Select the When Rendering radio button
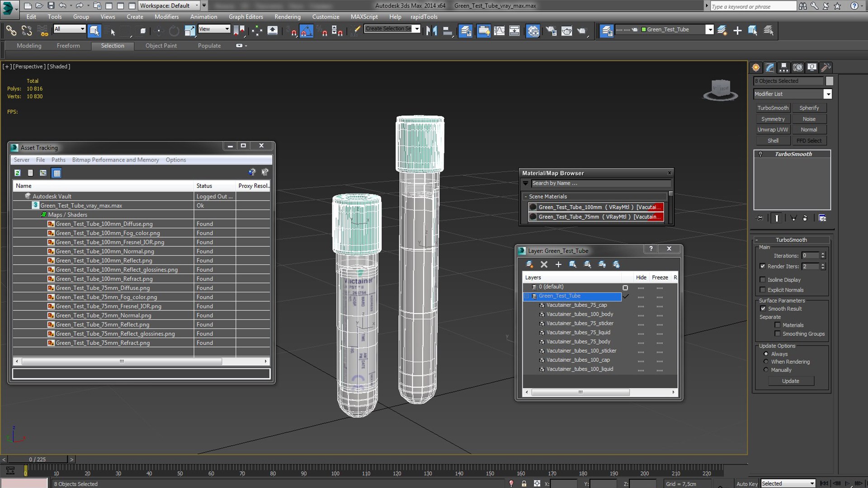Viewport: 868px width, 488px height. (x=765, y=361)
